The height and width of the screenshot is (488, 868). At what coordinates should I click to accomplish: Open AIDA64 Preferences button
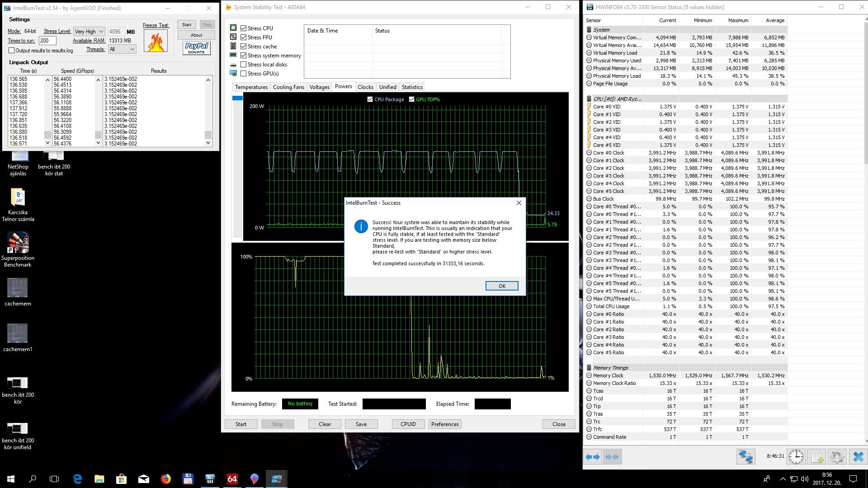(445, 424)
